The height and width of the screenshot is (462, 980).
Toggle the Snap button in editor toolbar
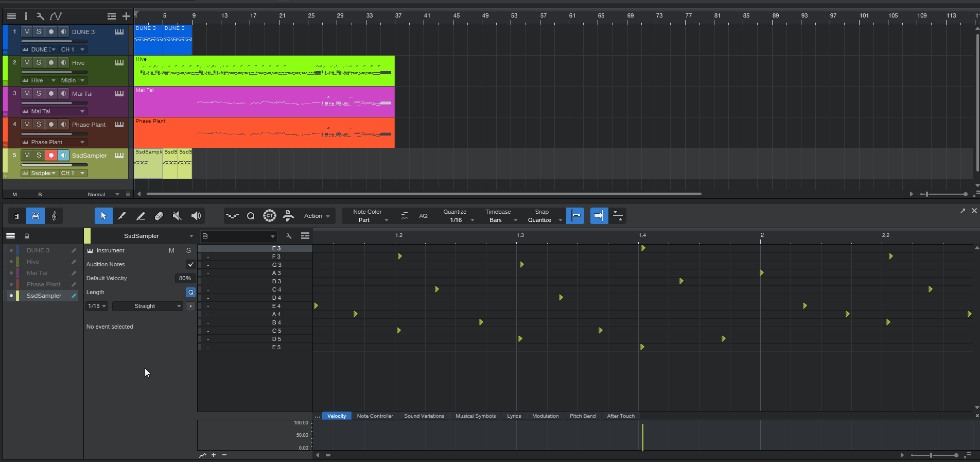pos(575,216)
